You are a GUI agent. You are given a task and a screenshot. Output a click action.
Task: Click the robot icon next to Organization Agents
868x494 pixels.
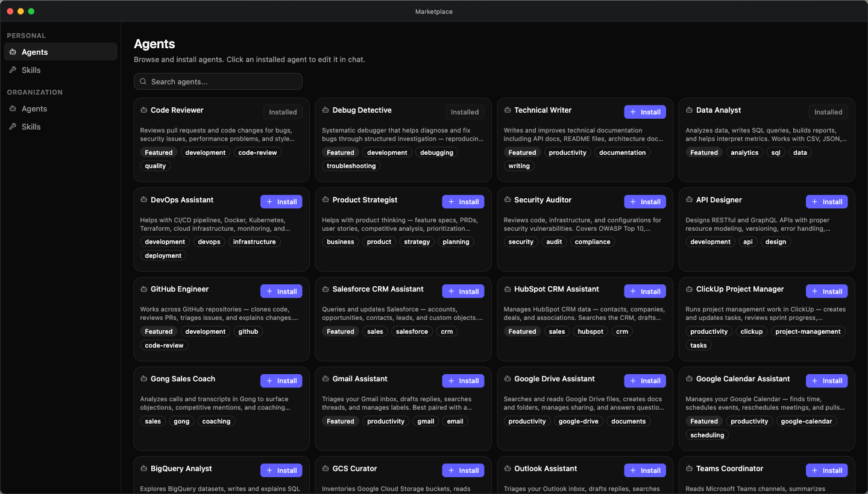13,108
